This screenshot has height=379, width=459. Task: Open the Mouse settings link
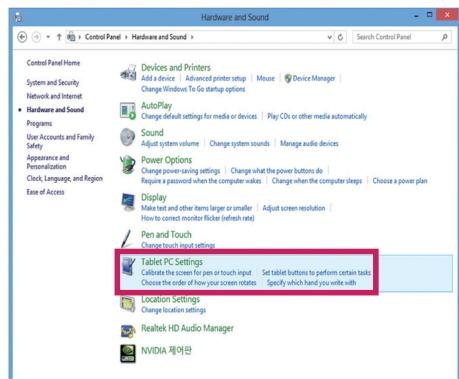pyautogui.click(x=266, y=78)
